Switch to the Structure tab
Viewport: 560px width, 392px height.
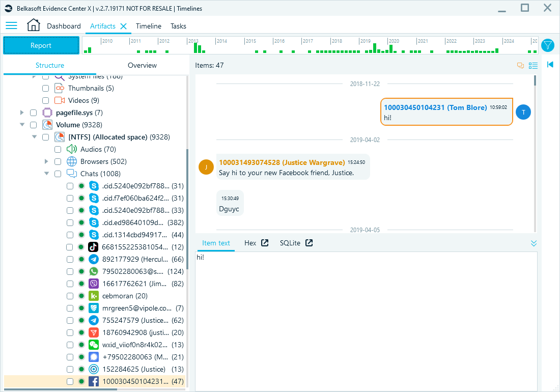(50, 65)
